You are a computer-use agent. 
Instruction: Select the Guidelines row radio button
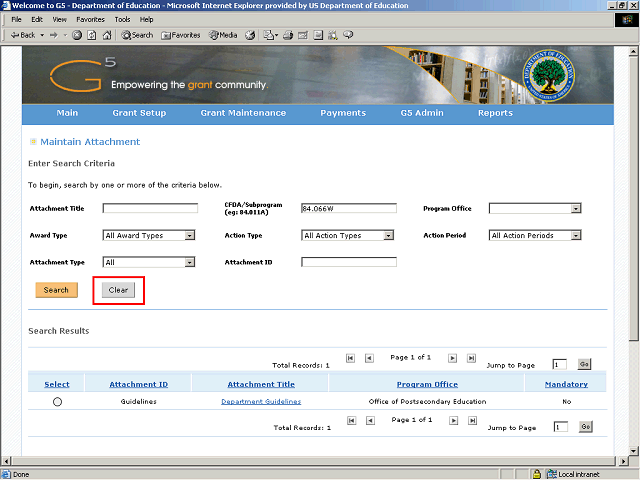coord(58,402)
